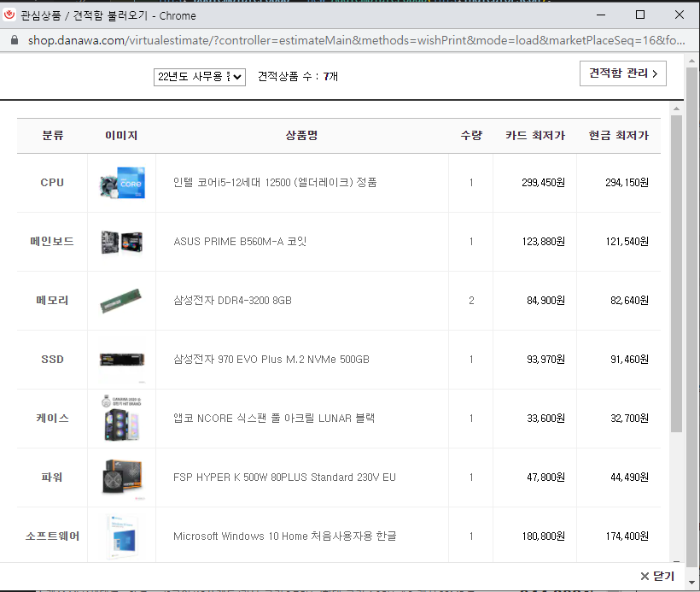
Task: Click card price 180,800원
Action: click(x=543, y=536)
